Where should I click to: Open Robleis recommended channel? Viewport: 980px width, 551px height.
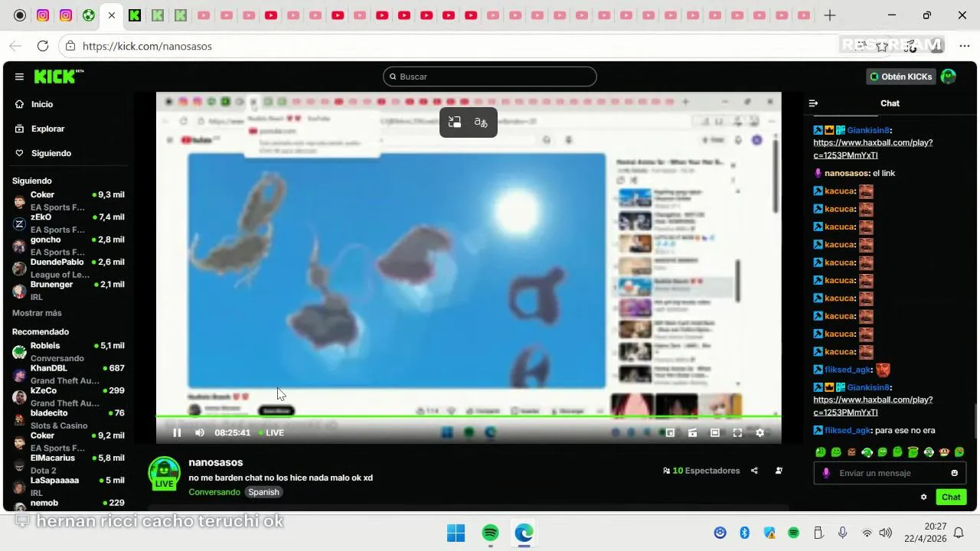[x=68, y=351]
